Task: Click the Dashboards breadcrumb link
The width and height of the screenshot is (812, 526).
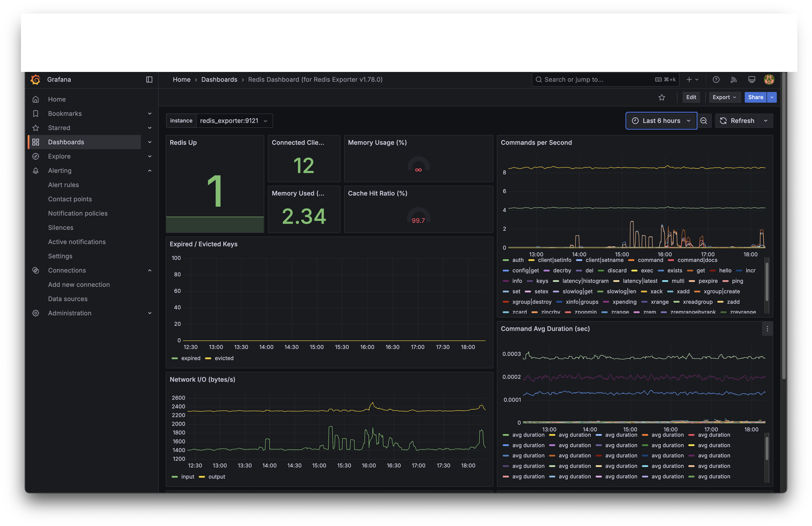Action: click(219, 80)
